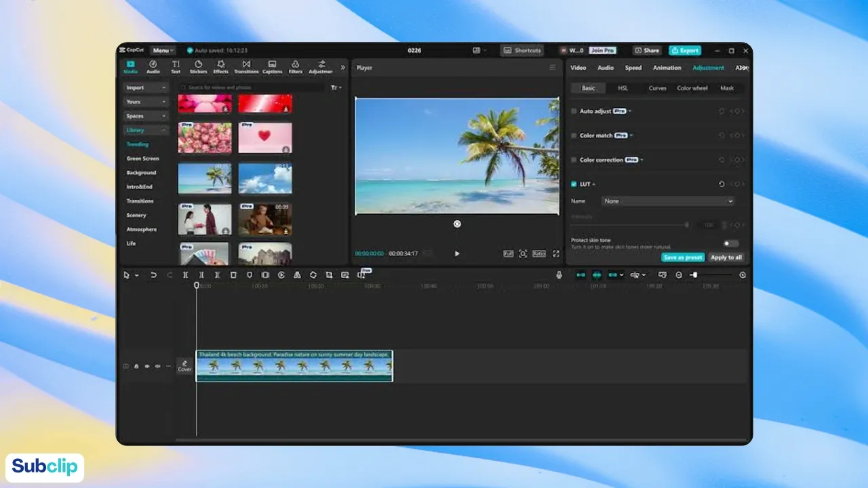Click the Cover button on timeline
The image size is (868, 488).
(x=184, y=366)
